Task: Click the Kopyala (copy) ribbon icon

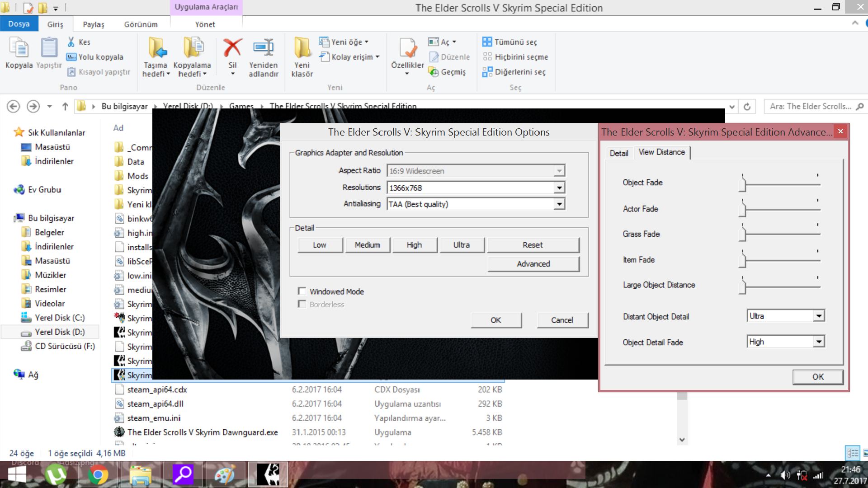Action: coord(19,47)
